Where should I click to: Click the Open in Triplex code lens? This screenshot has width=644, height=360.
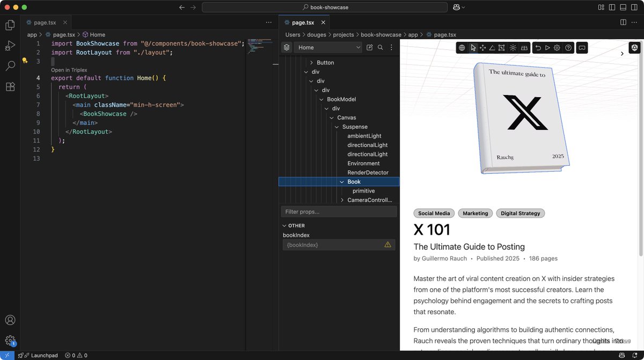pos(69,70)
